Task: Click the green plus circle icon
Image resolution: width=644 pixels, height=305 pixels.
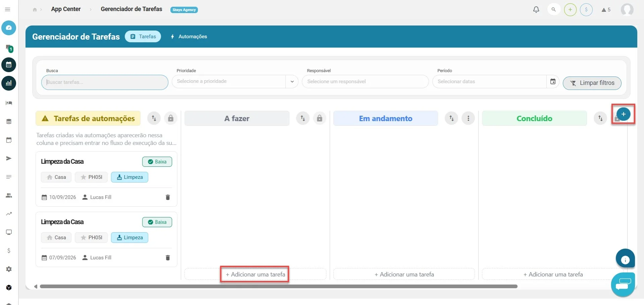Action: tap(570, 10)
